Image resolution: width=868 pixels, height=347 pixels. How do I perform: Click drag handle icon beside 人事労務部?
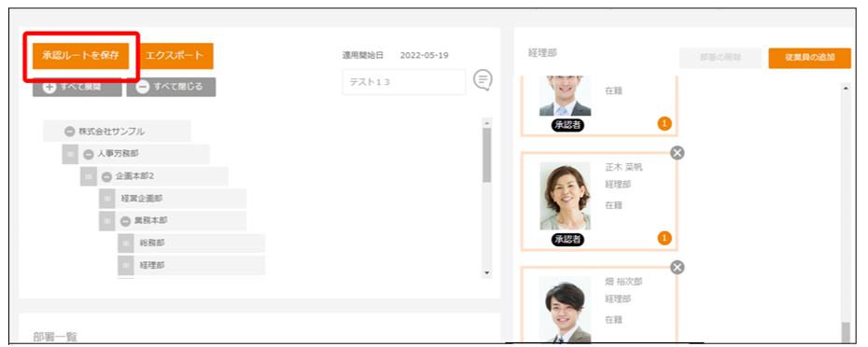coord(70,154)
